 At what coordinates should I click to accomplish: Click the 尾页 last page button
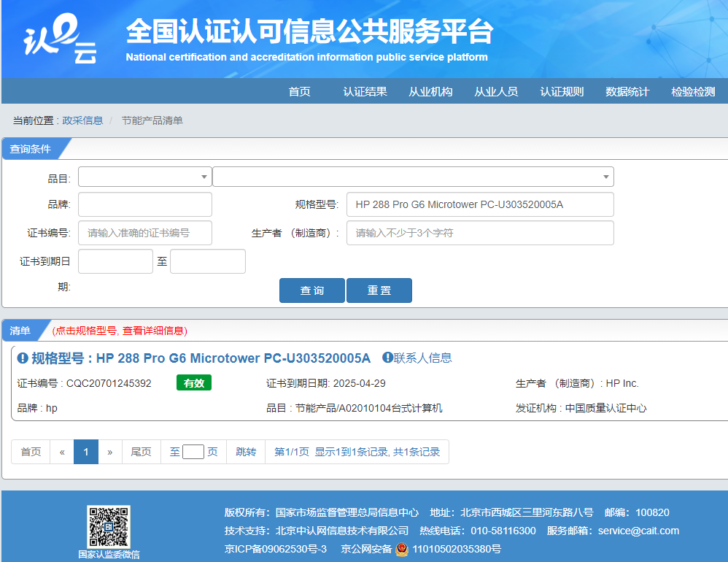click(141, 452)
